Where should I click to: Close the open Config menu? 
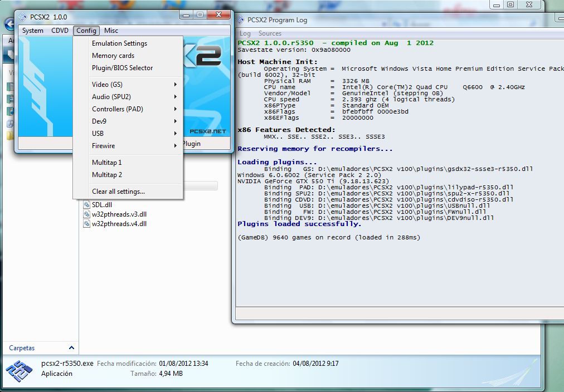click(x=86, y=31)
